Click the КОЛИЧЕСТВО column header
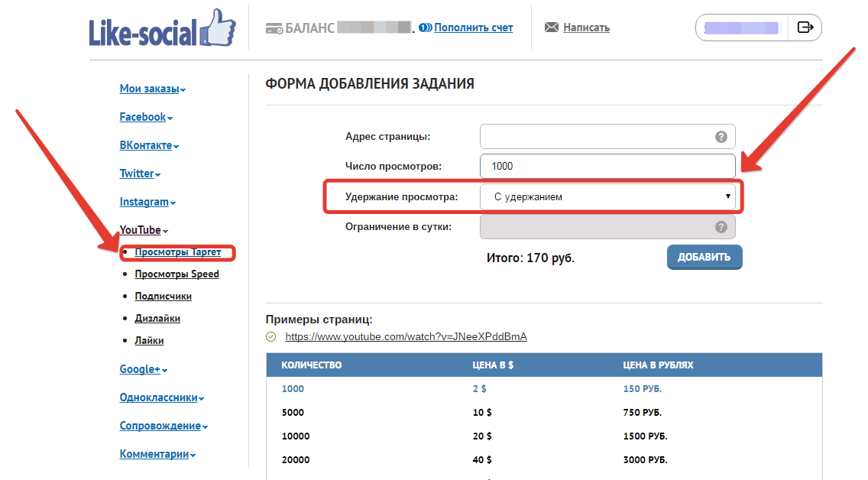This screenshot has height=480, width=868. 312,365
